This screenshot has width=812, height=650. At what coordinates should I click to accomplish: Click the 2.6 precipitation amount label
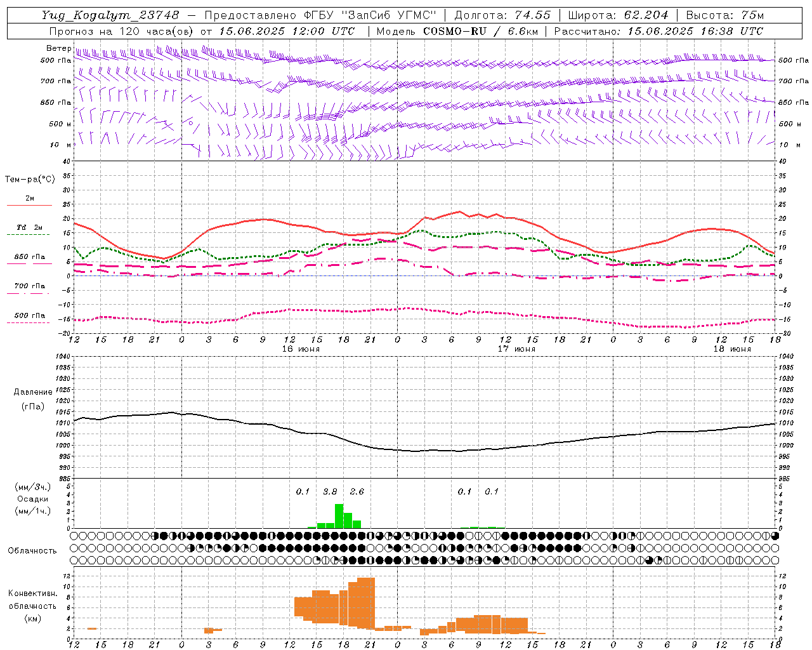point(357,491)
